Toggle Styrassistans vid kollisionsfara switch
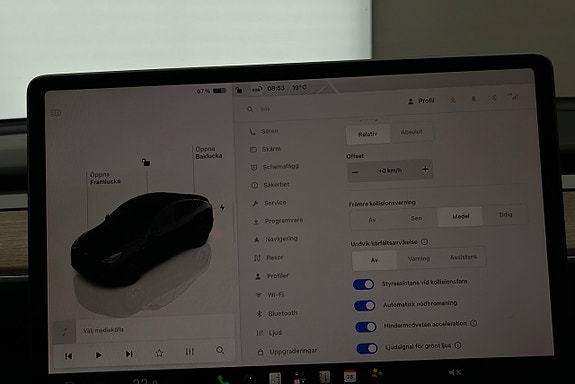The image size is (575, 384). (363, 284)
